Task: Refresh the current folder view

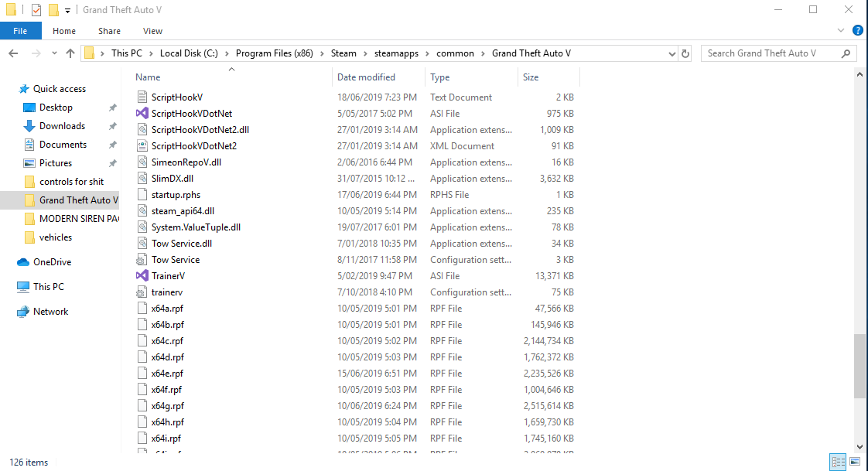Action: pos(685,53)
